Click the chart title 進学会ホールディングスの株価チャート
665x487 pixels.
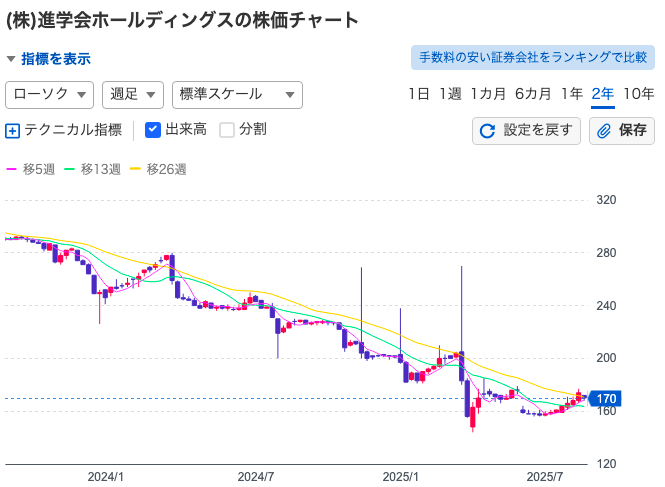pyautogui.click(x=182, y=20)
